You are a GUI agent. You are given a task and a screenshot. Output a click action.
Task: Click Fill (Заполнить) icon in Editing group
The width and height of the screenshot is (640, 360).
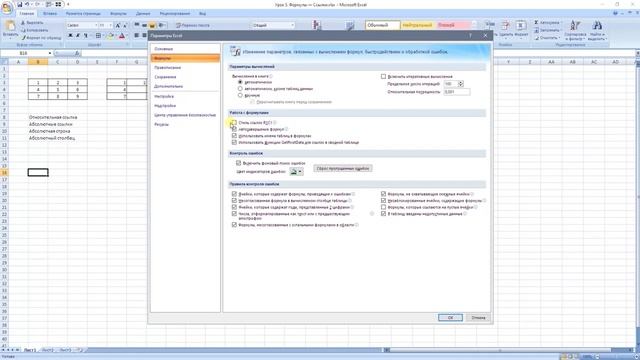pos(536,30)
